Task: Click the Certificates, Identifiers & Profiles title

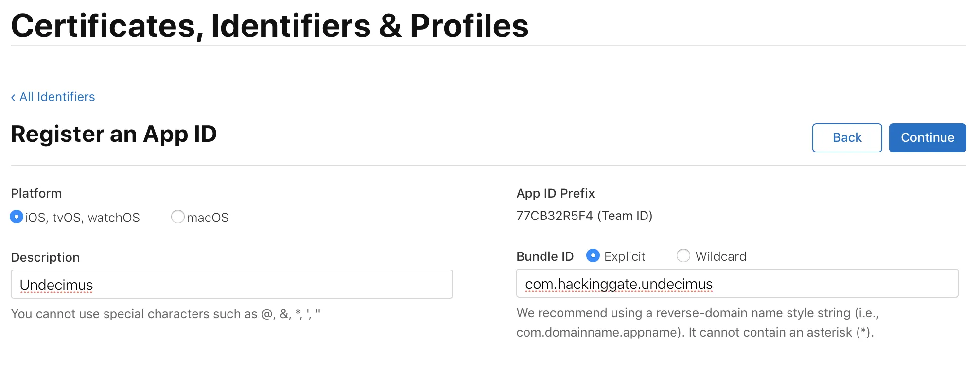Action: (270, 25)
